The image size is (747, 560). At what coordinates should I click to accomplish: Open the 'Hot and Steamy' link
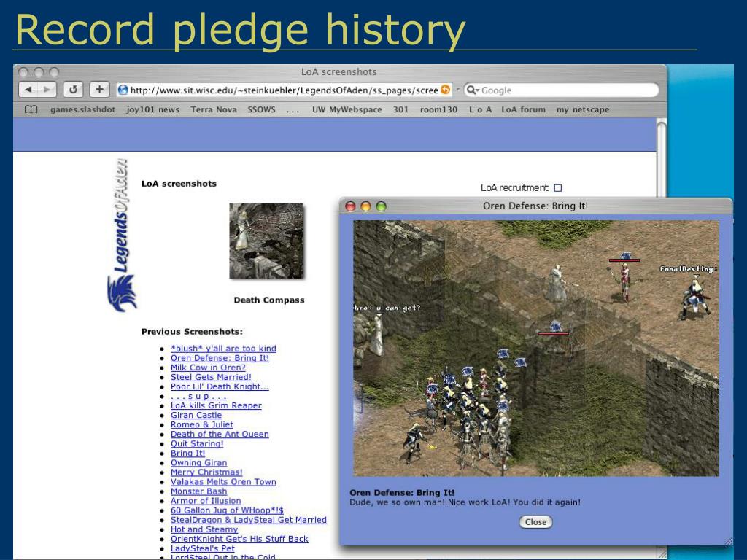(x=204, y=529)
